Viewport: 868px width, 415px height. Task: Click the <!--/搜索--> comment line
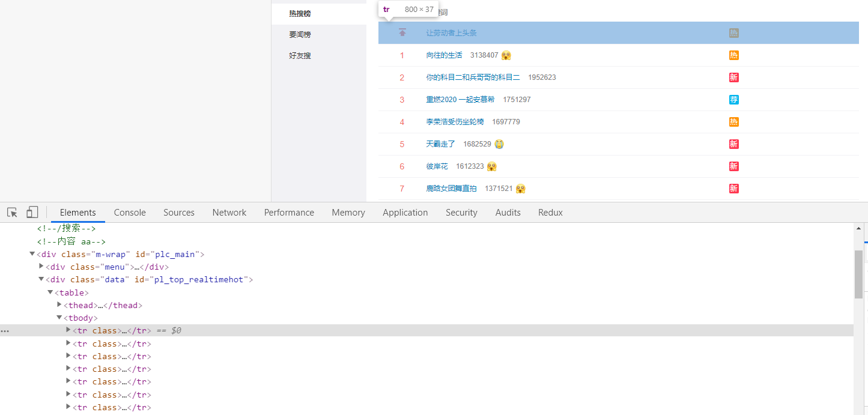coord(67,228)
